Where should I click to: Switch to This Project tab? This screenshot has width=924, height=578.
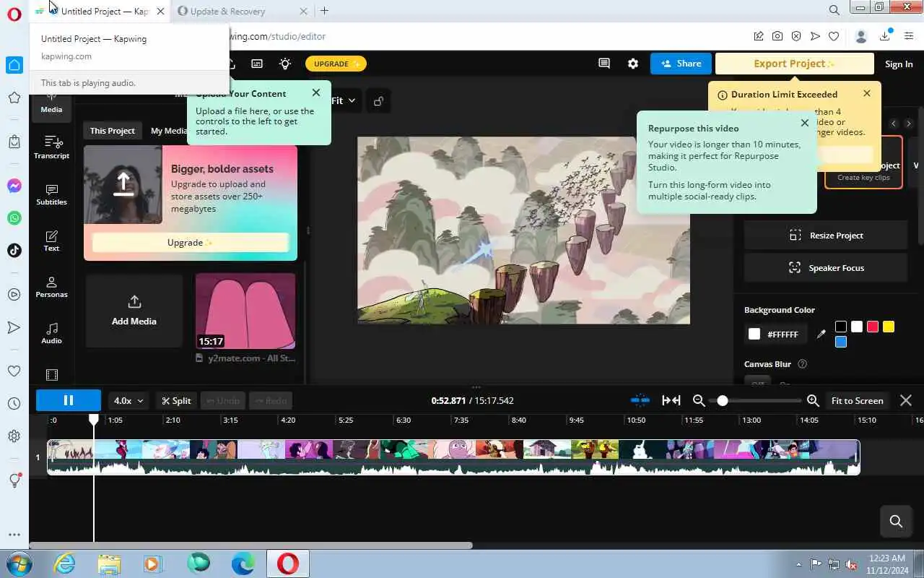click(x=112, y=131)
